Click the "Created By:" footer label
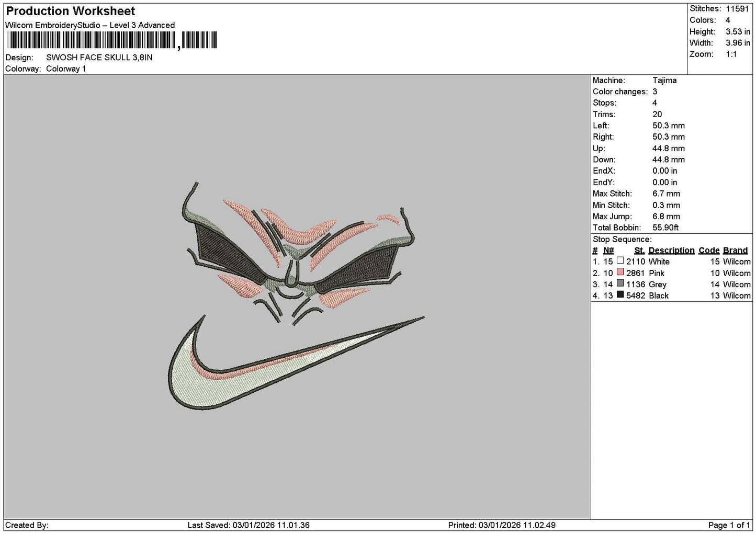This screenshot has height=534, width=756. [x=27, y=525]
